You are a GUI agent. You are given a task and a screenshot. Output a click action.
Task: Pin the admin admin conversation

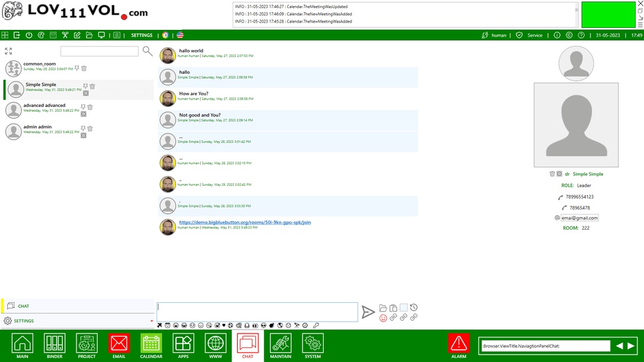(x=83, y=128)
